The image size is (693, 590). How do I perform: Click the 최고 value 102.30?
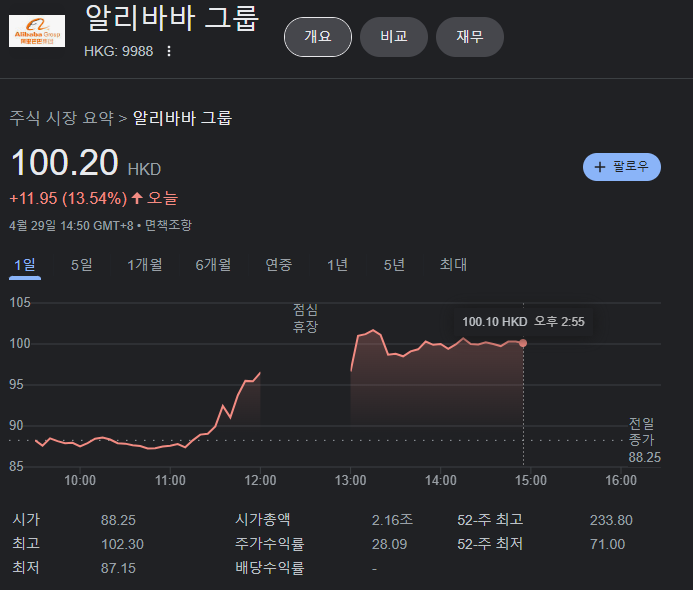pyautogui.click(x=122, y=544)
